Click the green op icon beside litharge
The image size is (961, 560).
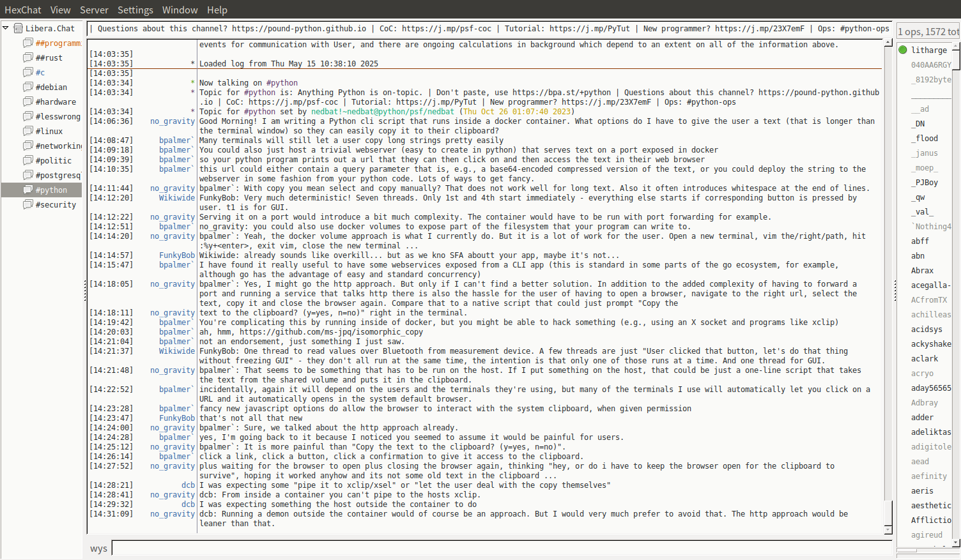coord(903,50)
